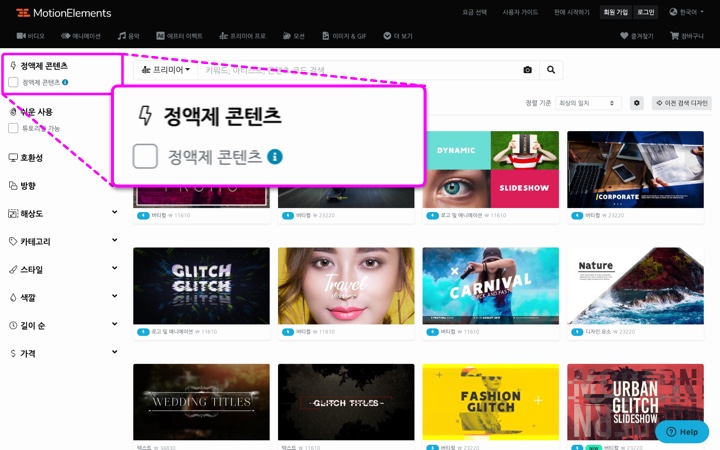Open the Nature template thumbnail
720x450 pixels.
(x=635, y=286)
